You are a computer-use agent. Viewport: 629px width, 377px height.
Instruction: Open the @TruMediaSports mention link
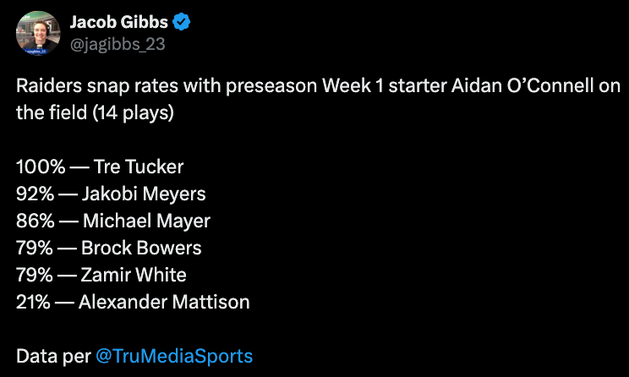click(x=174, y=356)
